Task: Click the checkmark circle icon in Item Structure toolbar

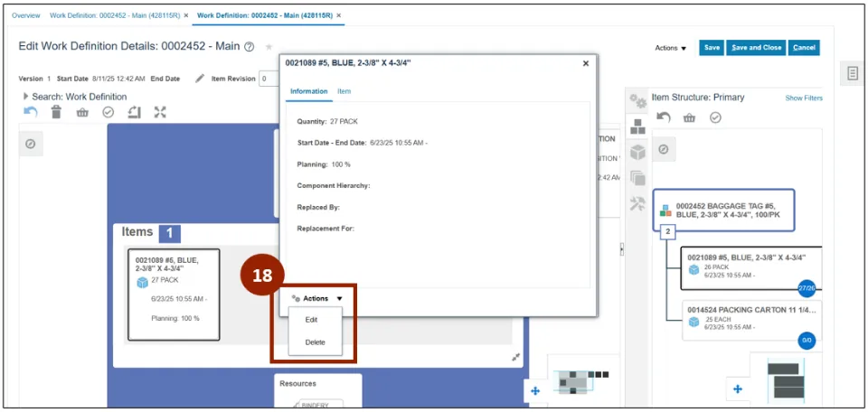Action: point(714,117)
